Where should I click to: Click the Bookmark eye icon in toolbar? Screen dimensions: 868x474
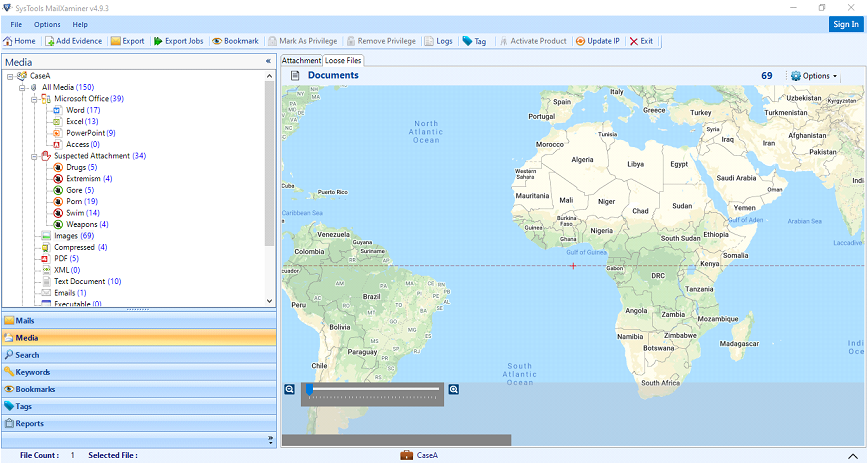pos(217,41)
